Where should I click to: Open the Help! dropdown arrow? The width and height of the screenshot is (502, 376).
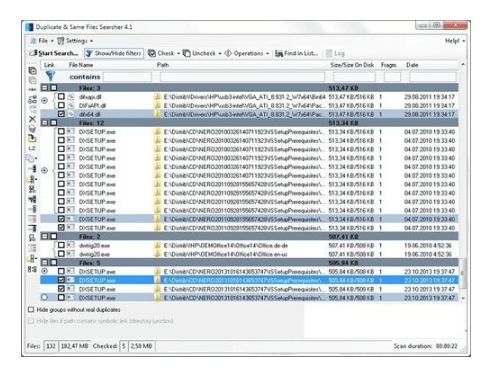[x=464, y=41]
